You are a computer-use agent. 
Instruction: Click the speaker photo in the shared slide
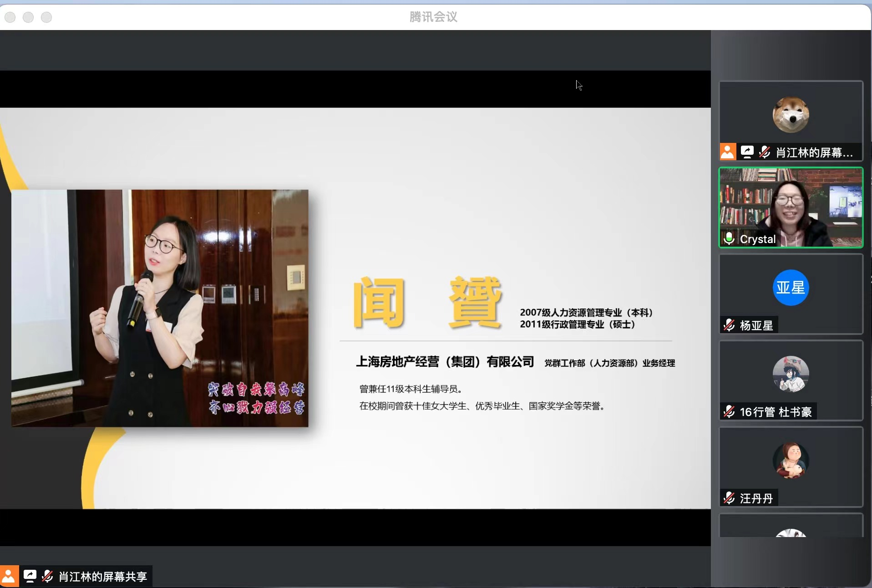pos(160,308)
